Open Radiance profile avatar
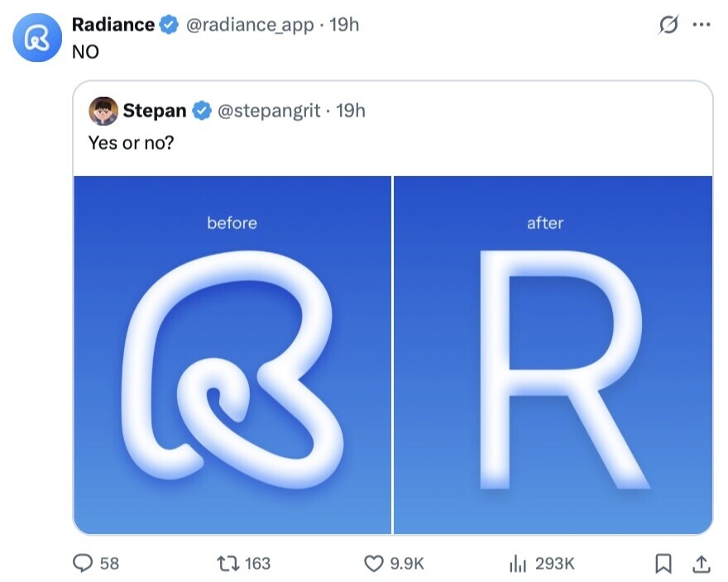The width and height of the screenshot is (728, 582). pos(36,38)
